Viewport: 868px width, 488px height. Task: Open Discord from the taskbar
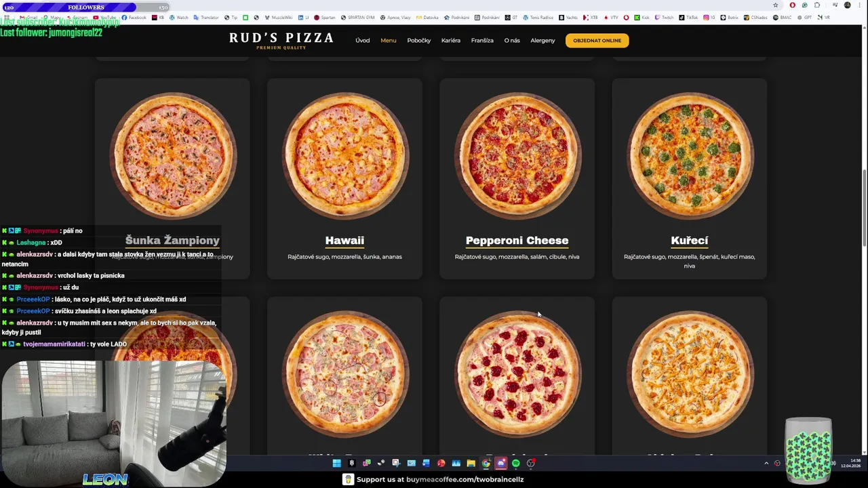[x=501, y=463]
